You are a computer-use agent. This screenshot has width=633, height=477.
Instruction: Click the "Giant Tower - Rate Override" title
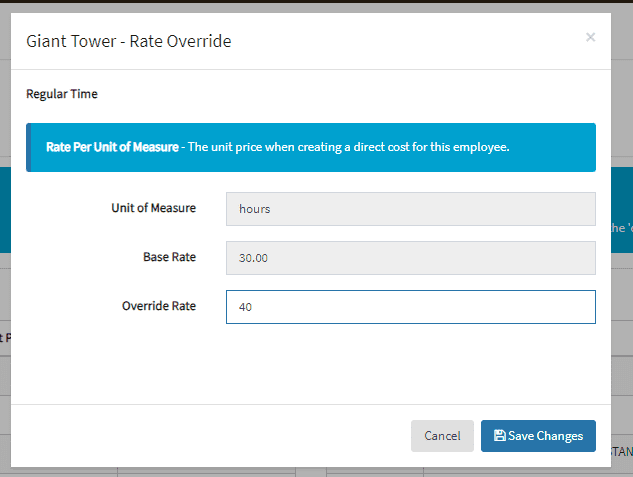click(129, 42)
